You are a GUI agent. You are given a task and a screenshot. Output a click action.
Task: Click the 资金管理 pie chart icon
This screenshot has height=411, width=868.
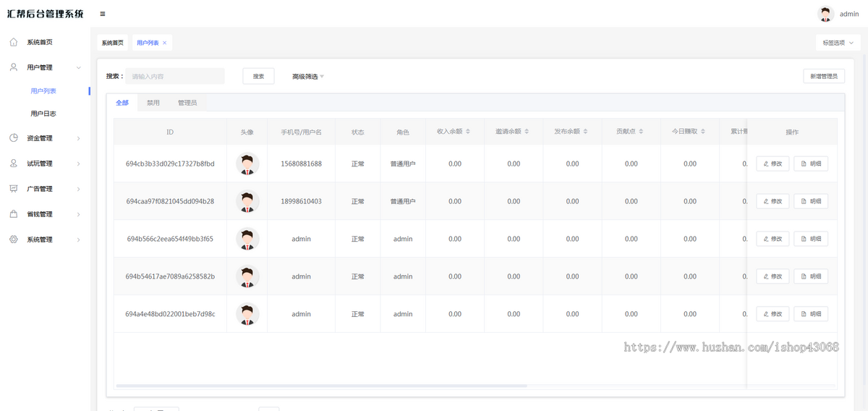(14, 138)
